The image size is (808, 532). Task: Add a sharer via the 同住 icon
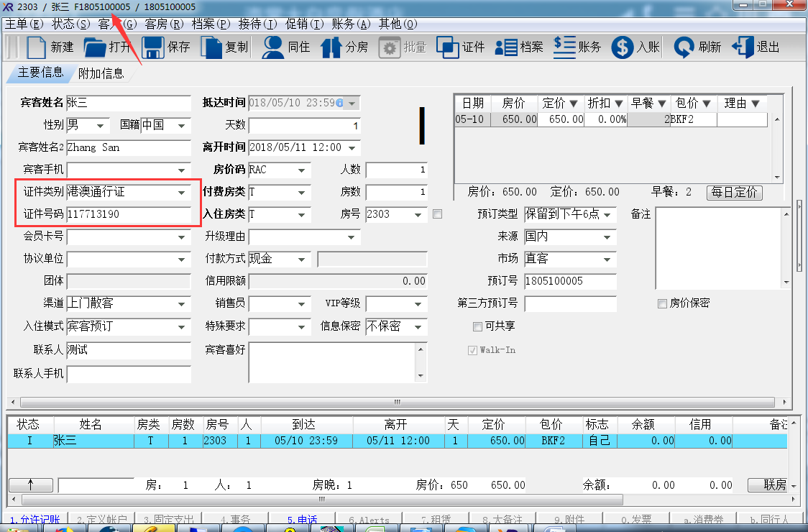[x=272, y=47]
